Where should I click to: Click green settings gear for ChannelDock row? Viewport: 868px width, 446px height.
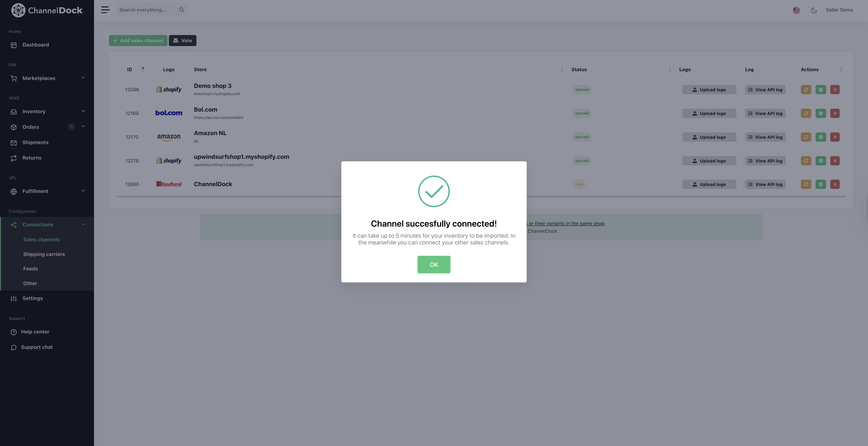point(821,184)
